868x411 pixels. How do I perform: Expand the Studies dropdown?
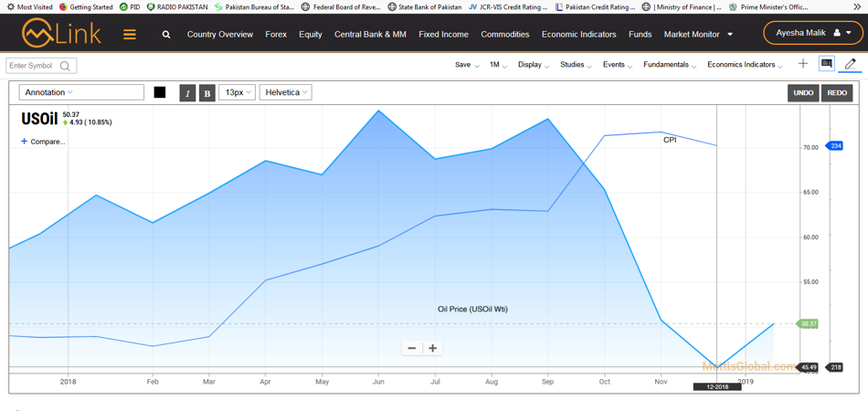(x=576, y=65)
